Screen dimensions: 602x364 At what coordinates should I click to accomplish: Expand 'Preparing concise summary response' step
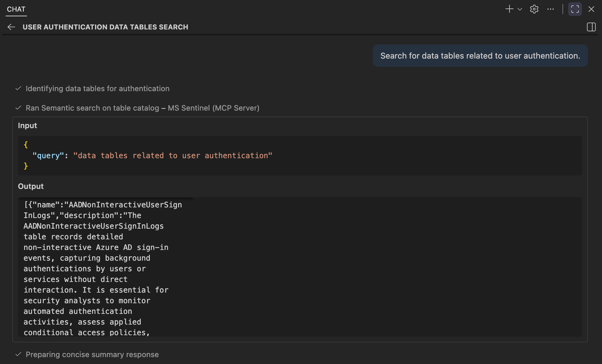tap(92, 355)
